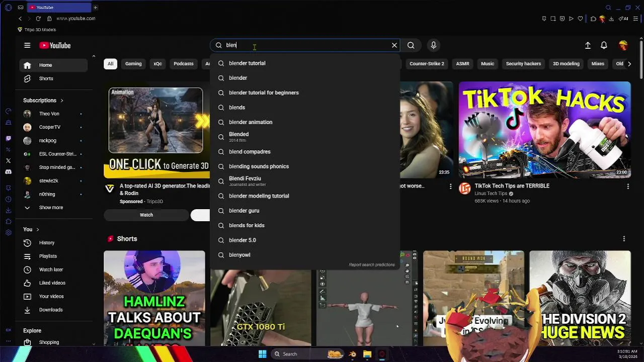Open sidebar downloads icon
Image resolution: width=644 pixels, height=362 pixels.
(x=8, y=211)
